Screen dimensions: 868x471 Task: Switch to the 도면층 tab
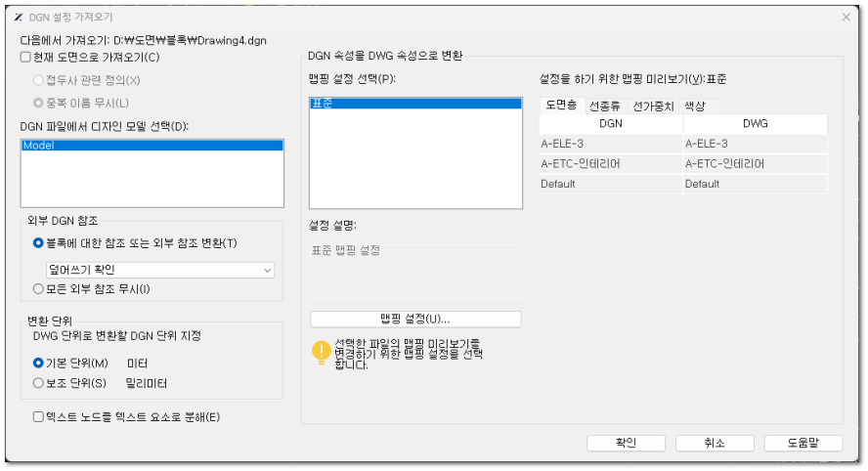point(561,106)
